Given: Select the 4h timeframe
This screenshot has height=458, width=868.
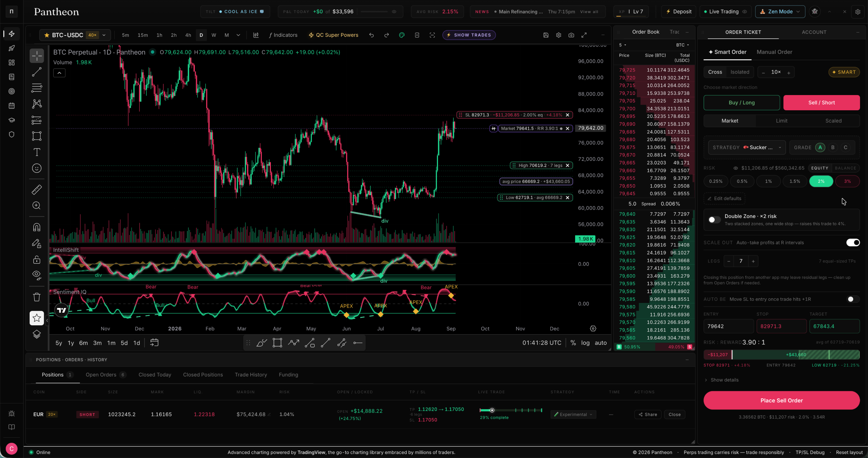Looking at the screenshot, I should pos(188,35).
